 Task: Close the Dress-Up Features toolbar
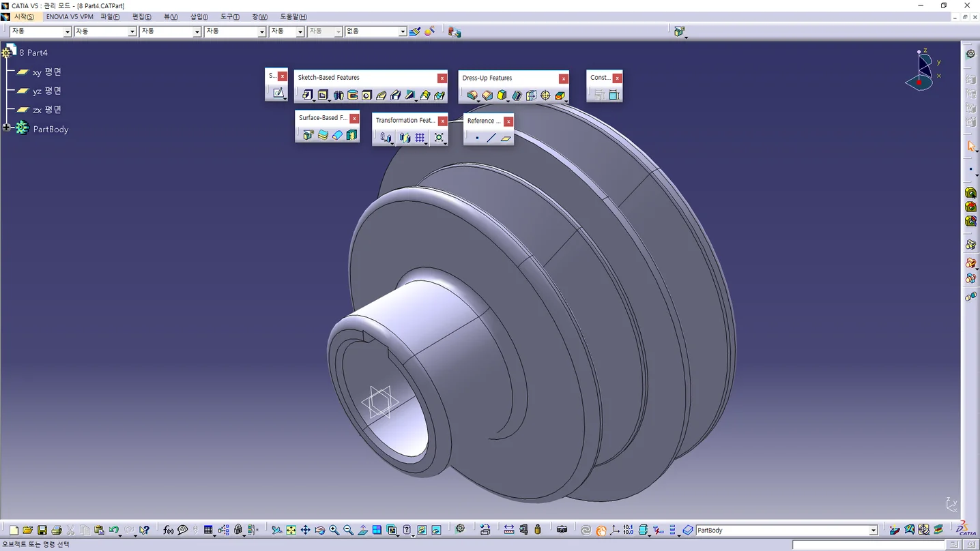click(564, 78)
